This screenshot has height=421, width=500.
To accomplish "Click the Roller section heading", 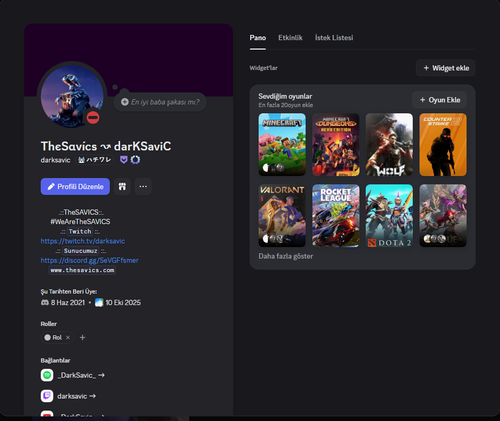I will 49,324.
